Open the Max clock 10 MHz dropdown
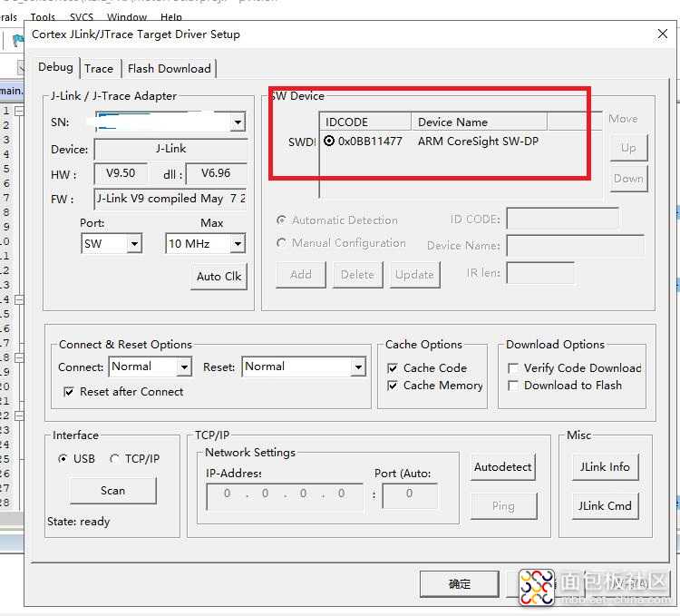The image size is (680, 616). point(238,244)
